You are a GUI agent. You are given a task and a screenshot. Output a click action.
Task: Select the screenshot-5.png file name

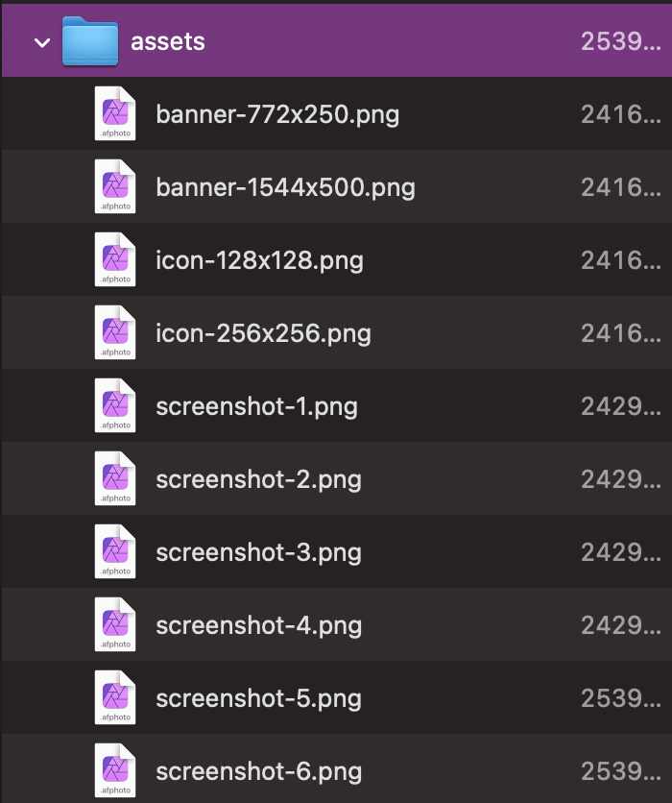coord(258,698)
